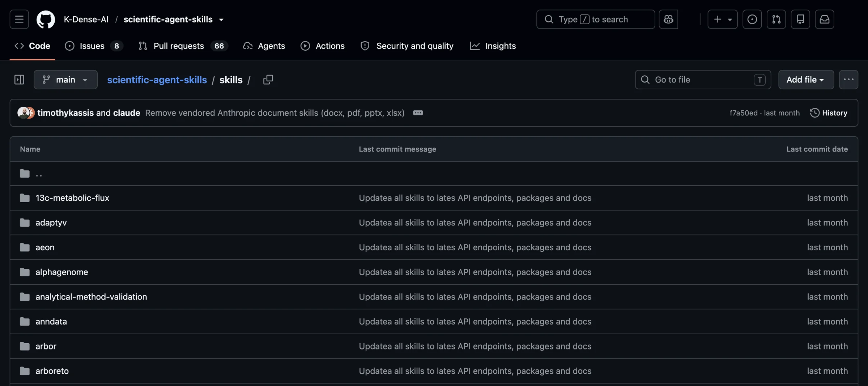The height and width of the screenshot is (386, 868).
Task: Open the notifications inbox icon
Action: (825, 19)
